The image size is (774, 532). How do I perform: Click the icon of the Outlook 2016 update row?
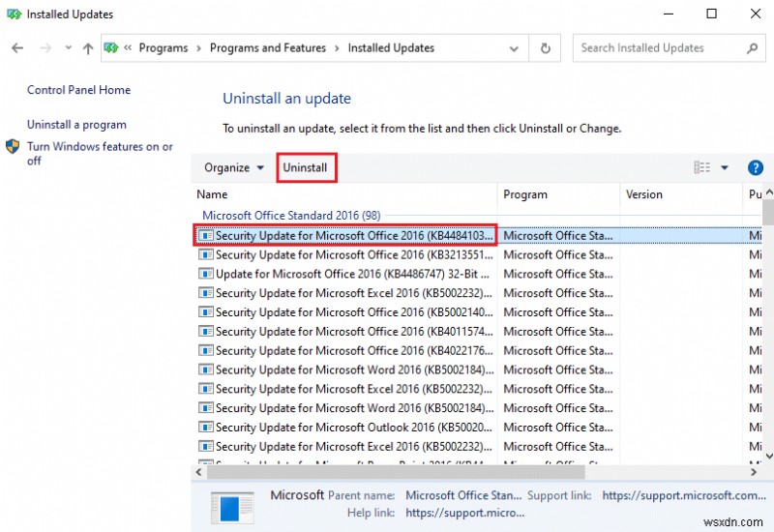click(206, 428)
